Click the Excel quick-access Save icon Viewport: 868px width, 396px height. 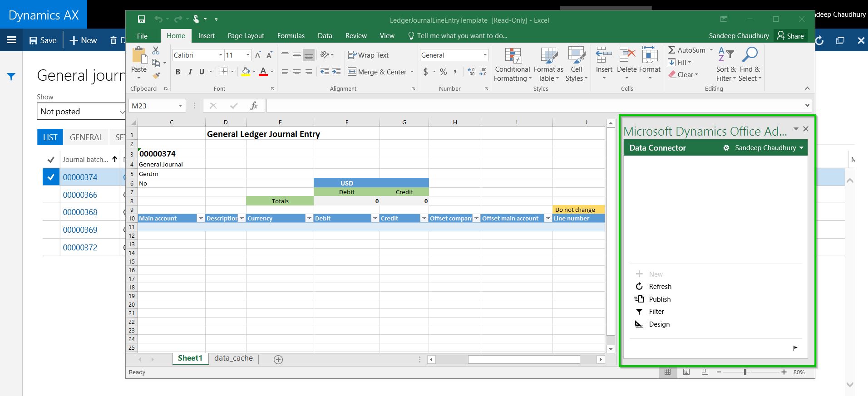point(142,19)
